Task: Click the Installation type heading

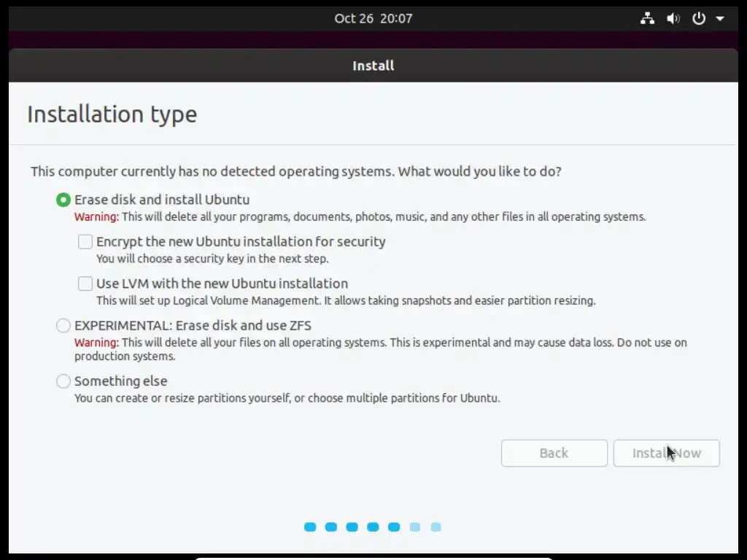Action: pos(112,114)
